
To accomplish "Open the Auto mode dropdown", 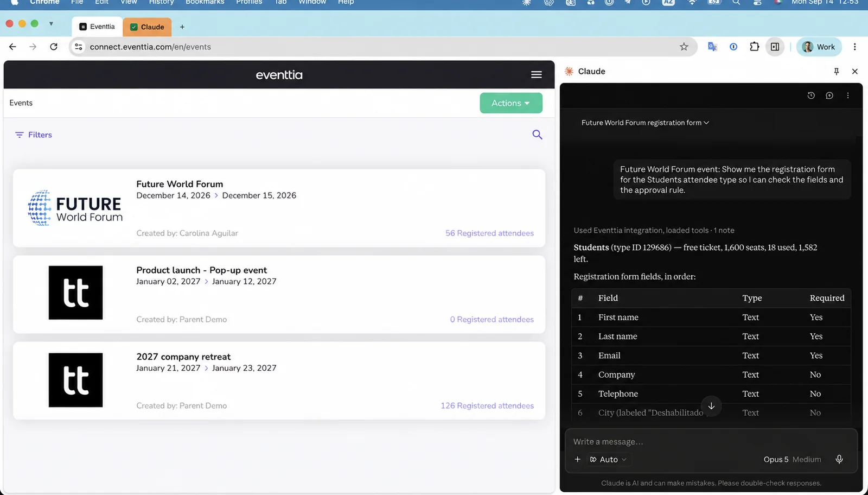I will (x=608, y=459).
